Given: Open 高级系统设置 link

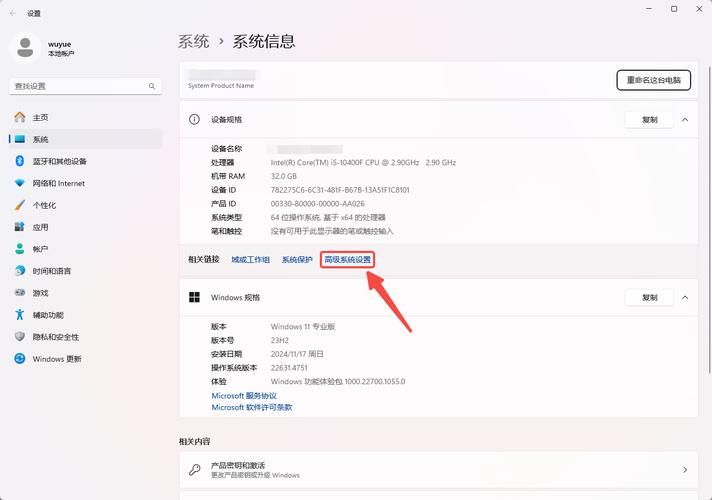Looking at the screenshot, I should [347, 259].
